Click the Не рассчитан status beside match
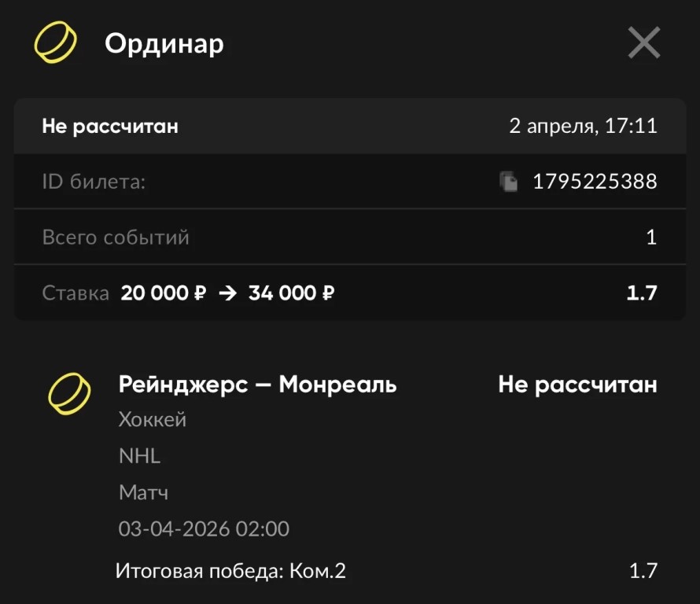This screenshot has height=604, width=700. 577,385
